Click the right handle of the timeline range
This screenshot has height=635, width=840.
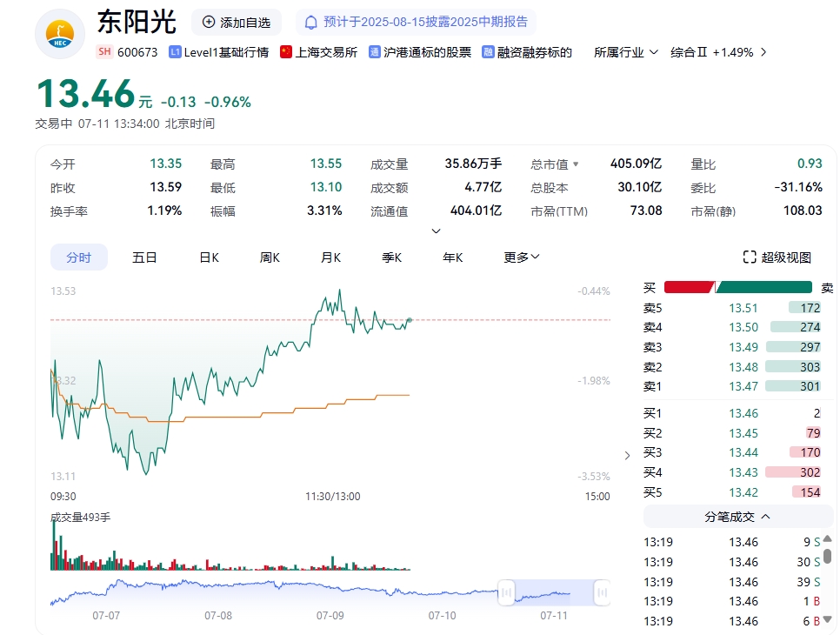pyautogui.click(x=601, y=593)
